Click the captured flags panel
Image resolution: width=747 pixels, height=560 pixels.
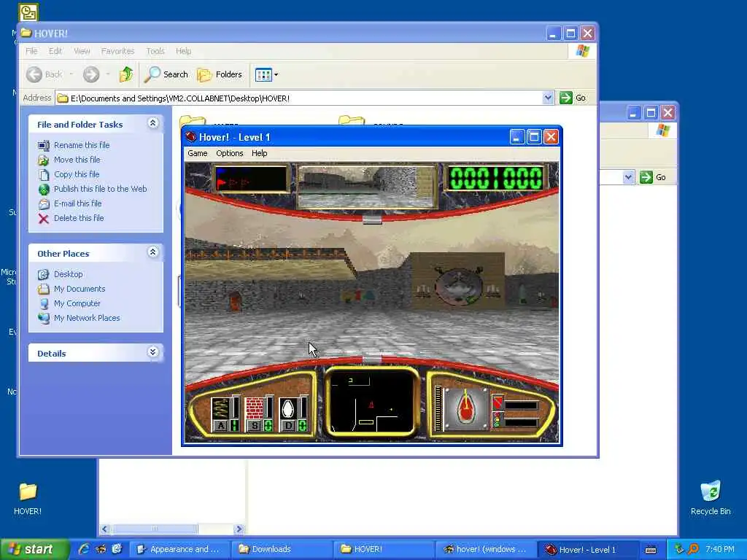251,179
